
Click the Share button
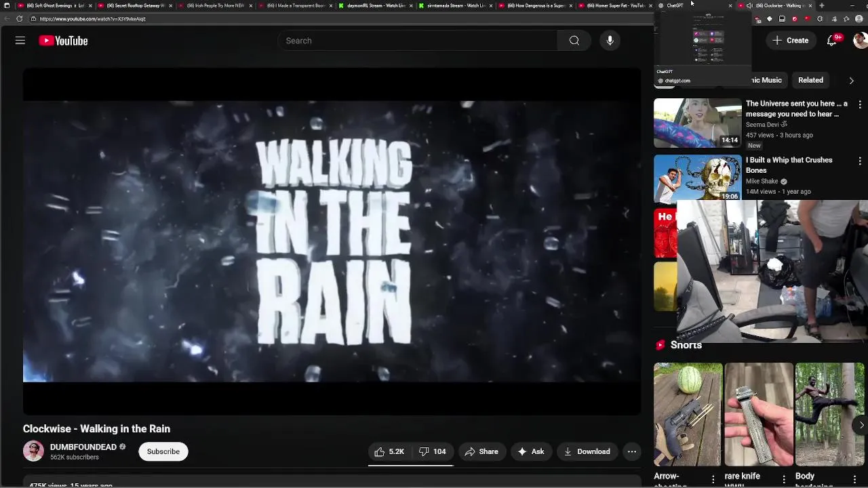pyautogui.click(x=481, y=451)
